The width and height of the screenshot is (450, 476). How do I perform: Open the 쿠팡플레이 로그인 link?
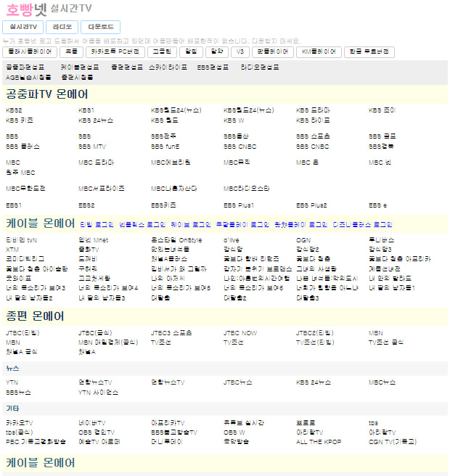coord(242,225)
